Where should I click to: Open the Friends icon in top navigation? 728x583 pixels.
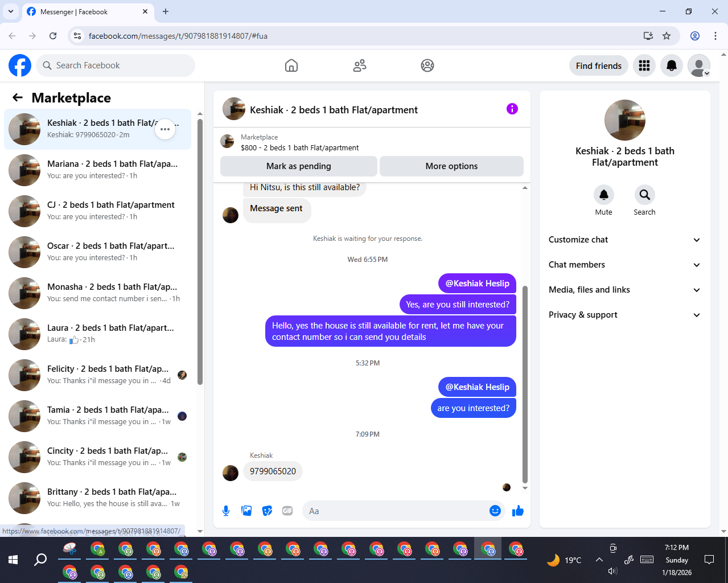360,65
